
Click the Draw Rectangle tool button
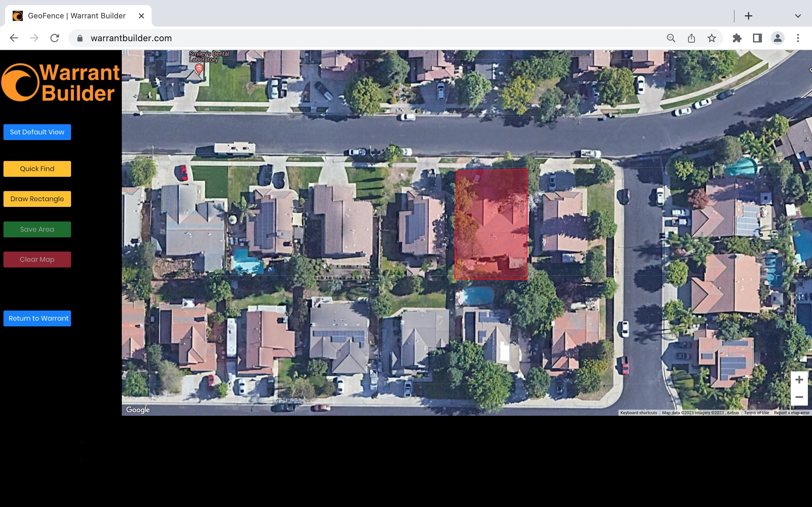click(x=37, y=198)
